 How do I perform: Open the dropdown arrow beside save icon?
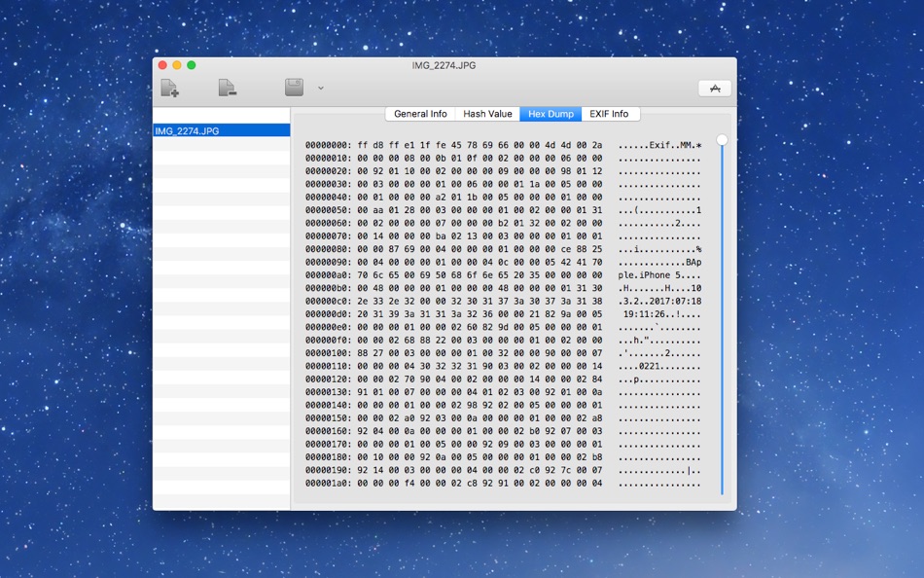tap(321, 88)
